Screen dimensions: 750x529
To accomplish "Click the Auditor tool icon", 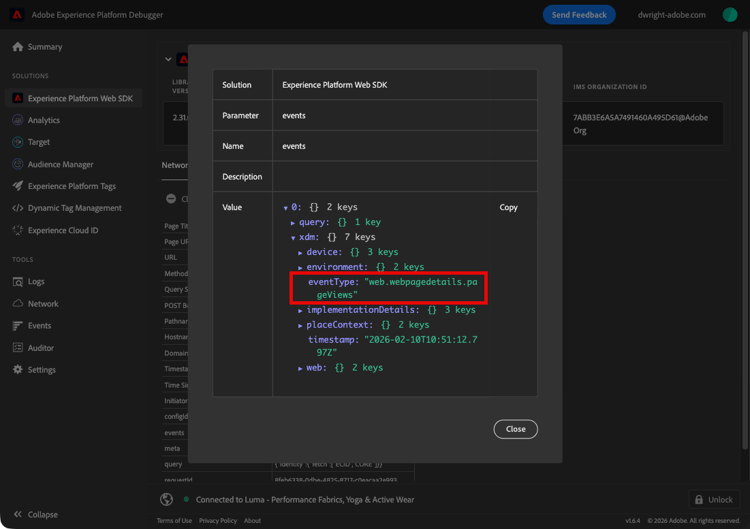I will tap(18, 348).
